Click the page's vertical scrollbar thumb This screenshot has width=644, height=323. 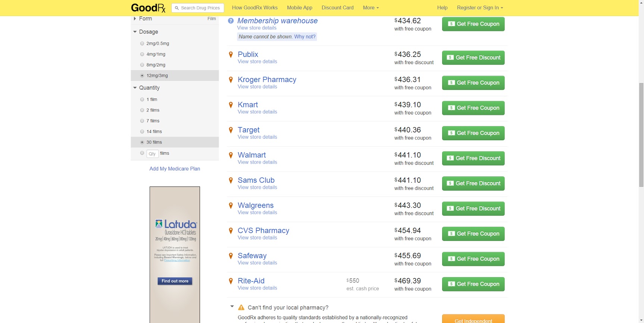641,134
